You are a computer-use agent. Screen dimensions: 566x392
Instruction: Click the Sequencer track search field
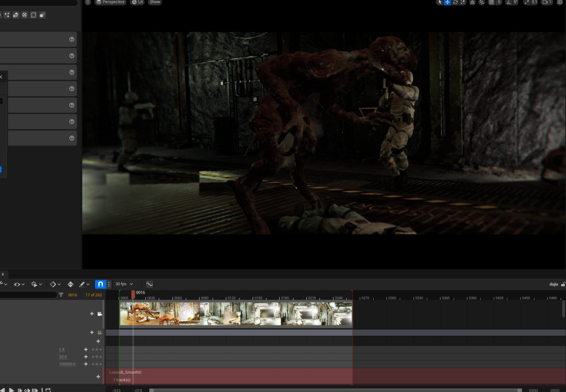pos(28,295)
